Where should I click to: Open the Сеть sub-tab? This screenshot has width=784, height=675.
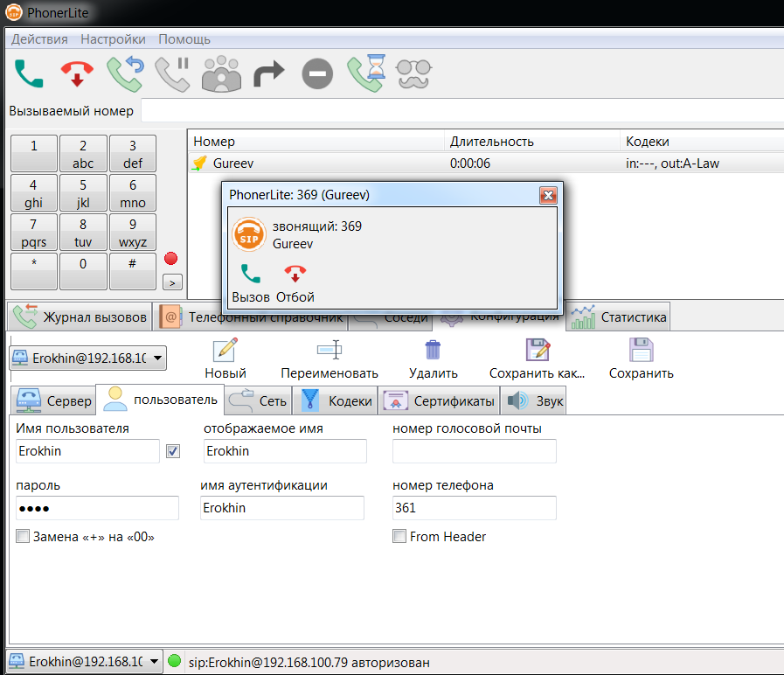[258, 400]
